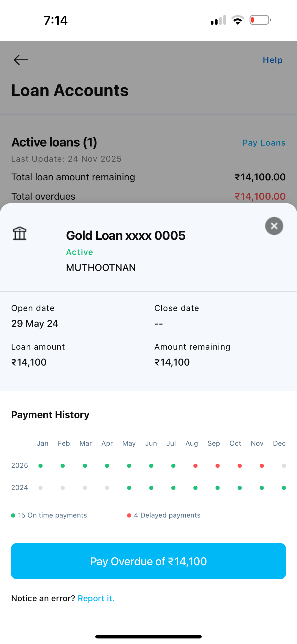Tap the Wi-Fi icon in status bar

point(237,20)
